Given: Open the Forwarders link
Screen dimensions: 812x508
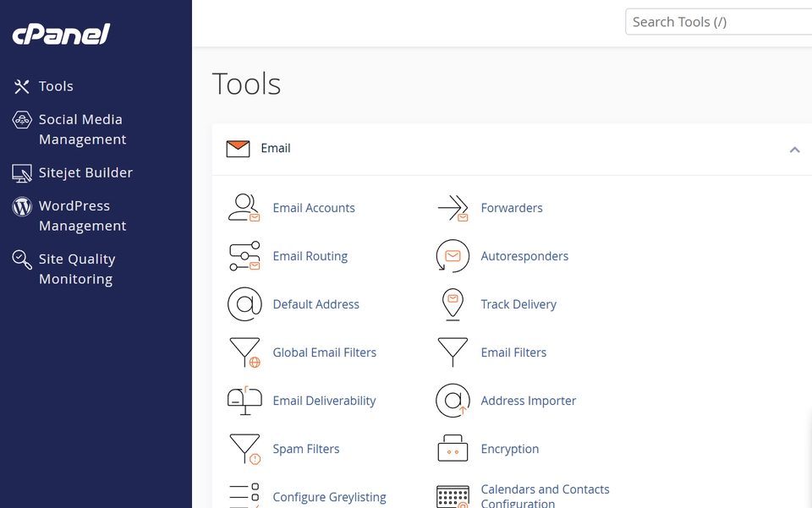Looking at the screenshot, I should pos(512,208).
